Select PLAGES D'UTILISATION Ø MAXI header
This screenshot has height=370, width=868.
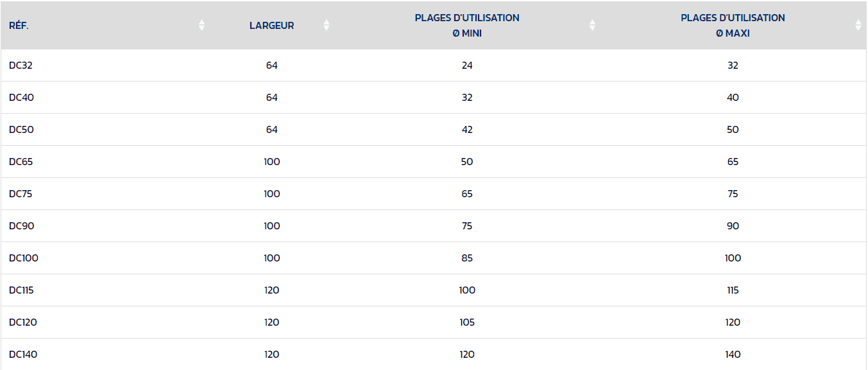tap(733, 26)
